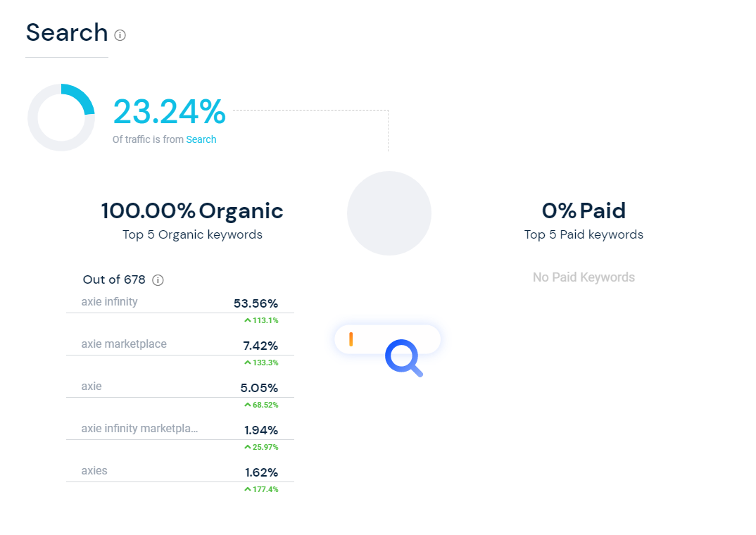This screenshot has height=535, width=756.
Task: Select the 'axies' keyword
Action: click(94, 470)
